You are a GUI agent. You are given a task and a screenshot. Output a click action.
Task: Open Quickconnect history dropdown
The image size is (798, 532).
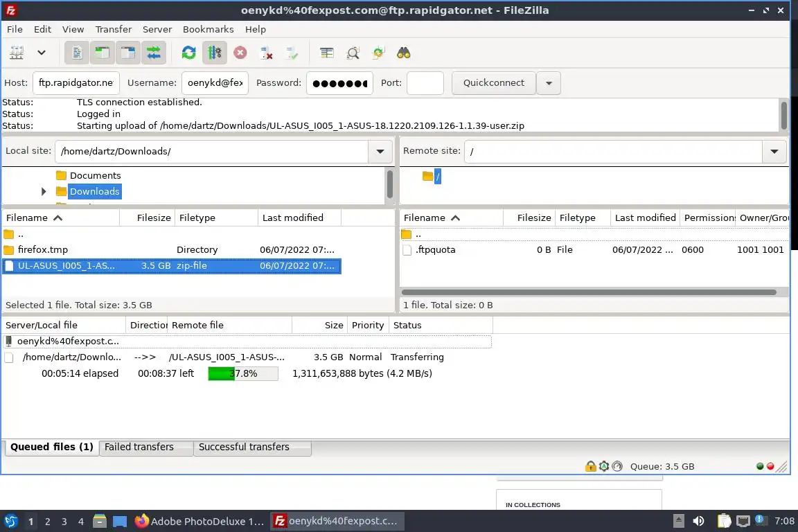(x=549, y=82)
